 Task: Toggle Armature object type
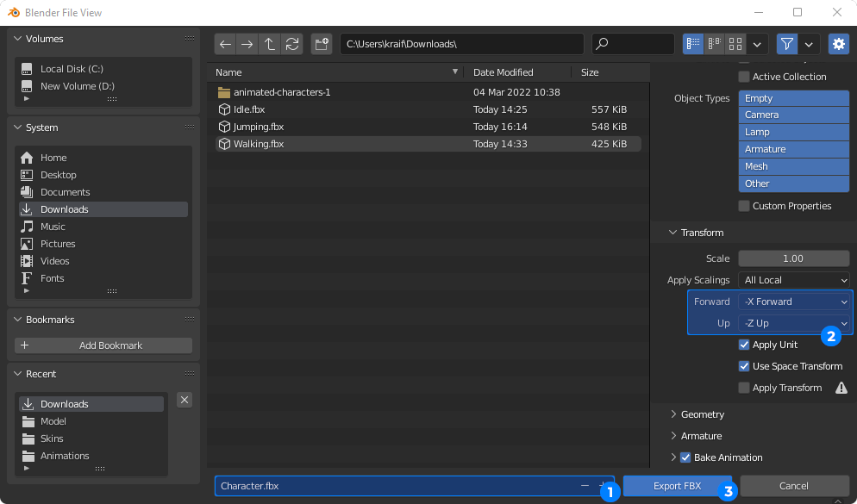(793, 150)
